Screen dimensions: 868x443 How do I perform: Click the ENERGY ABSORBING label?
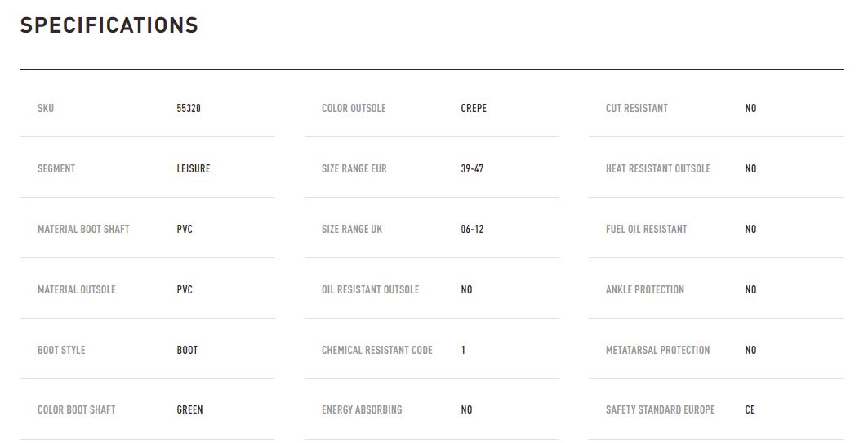click(362, 409)
